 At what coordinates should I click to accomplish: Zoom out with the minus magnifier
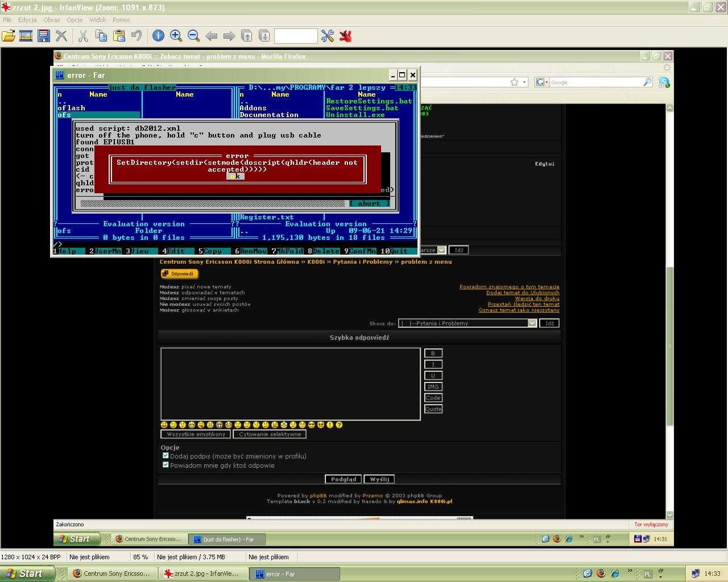coord(193,36)
